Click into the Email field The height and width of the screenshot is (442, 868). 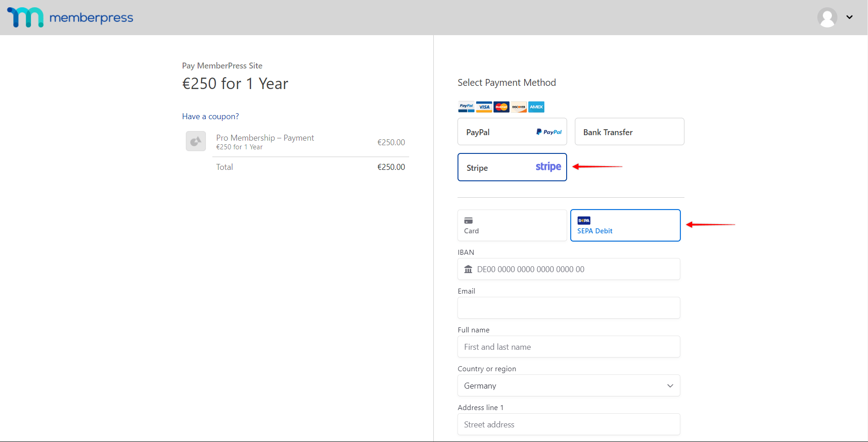(568, 308)
